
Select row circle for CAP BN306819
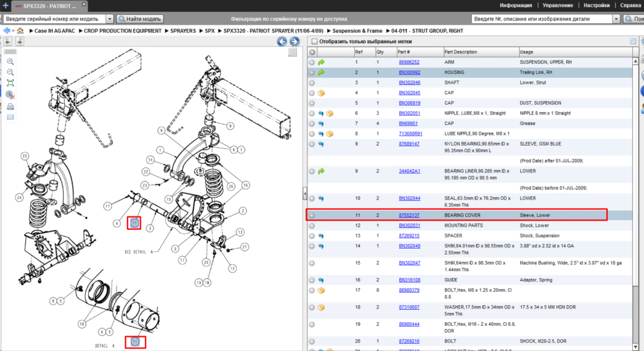312,103
